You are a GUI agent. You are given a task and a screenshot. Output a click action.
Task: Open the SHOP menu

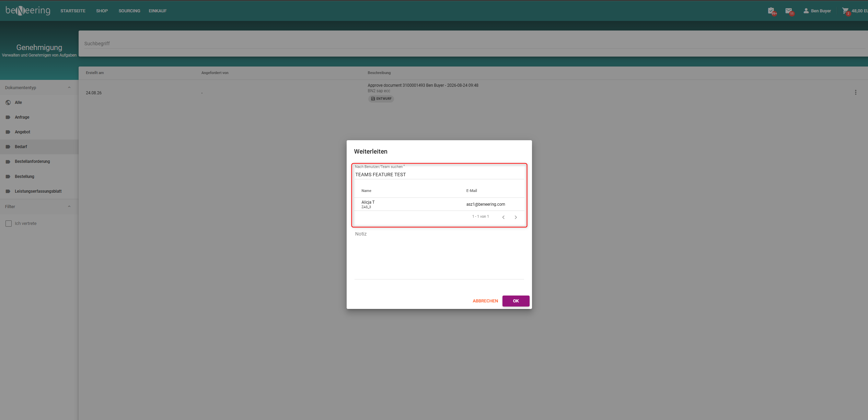tap(102, 11)
